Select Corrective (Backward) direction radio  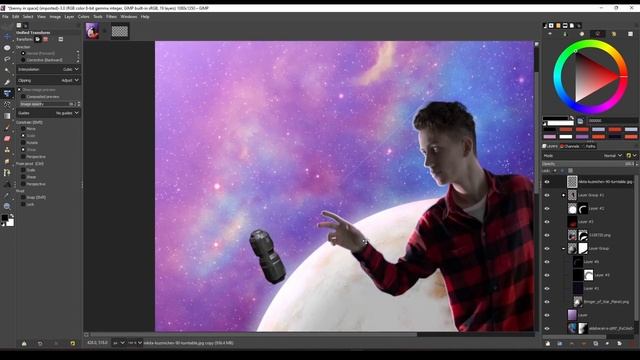23,60
